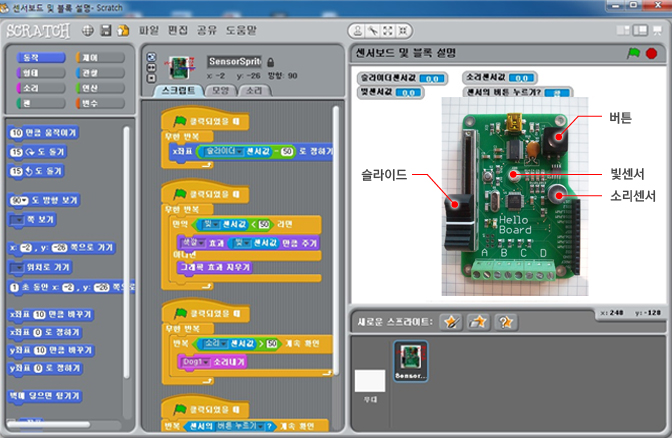Toggle the sprite drag lock icon
672x438 pixels.
point(270,63)
